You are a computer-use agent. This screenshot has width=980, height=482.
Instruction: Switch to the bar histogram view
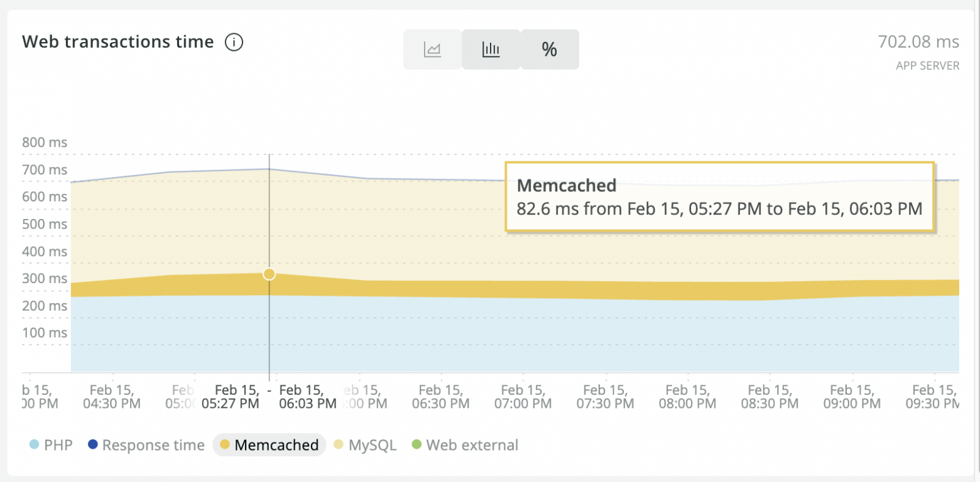(x=491, y=50)
